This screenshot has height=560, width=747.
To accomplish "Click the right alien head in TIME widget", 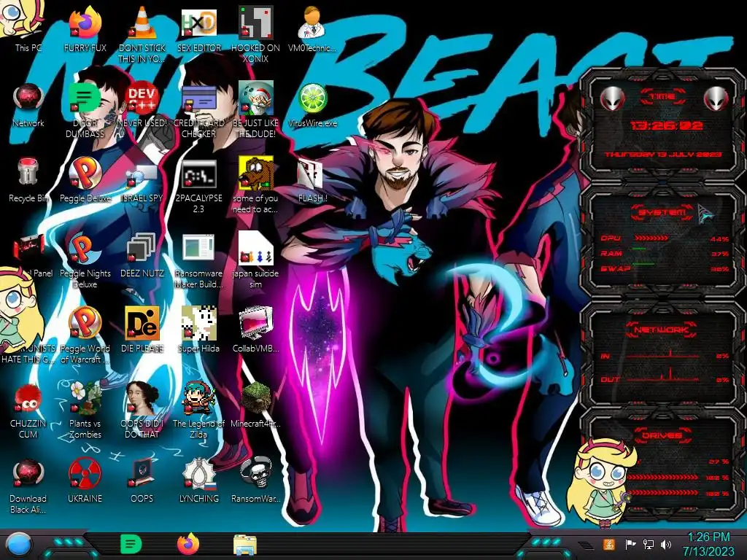I will [x=716, y=98].
